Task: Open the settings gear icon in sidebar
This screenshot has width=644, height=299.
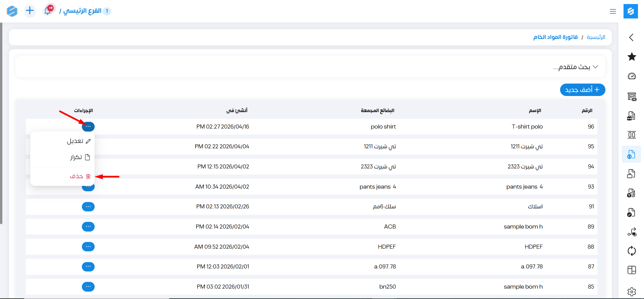Action: tap(632, 292)
